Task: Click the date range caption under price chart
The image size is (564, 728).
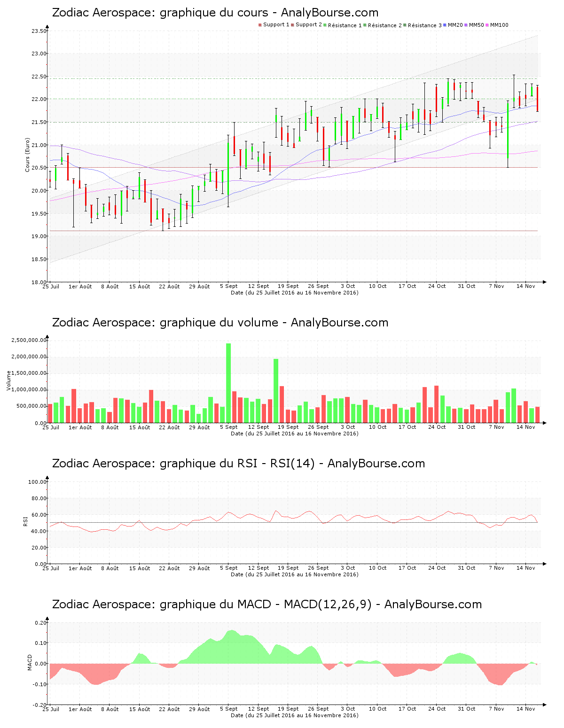Action: (x=295, y=293)
